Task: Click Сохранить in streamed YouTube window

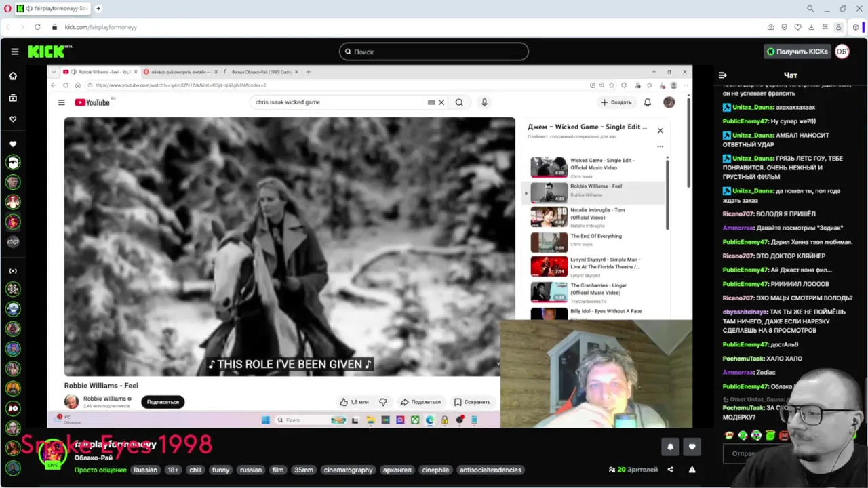Action: coord(472,402)
